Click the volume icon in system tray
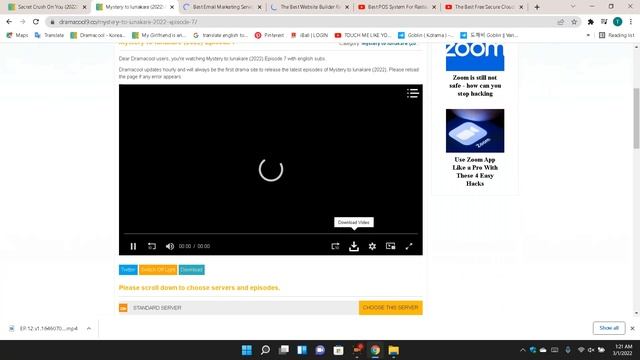The width and height of the screenshot is (640, 360). coord(591,350)
